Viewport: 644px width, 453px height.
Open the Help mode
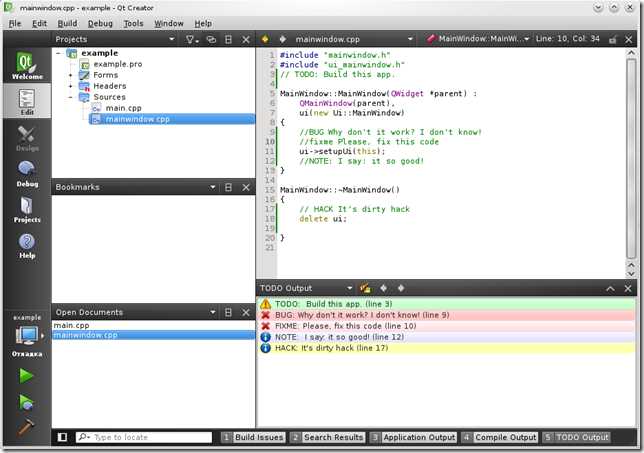pos(27,246)
